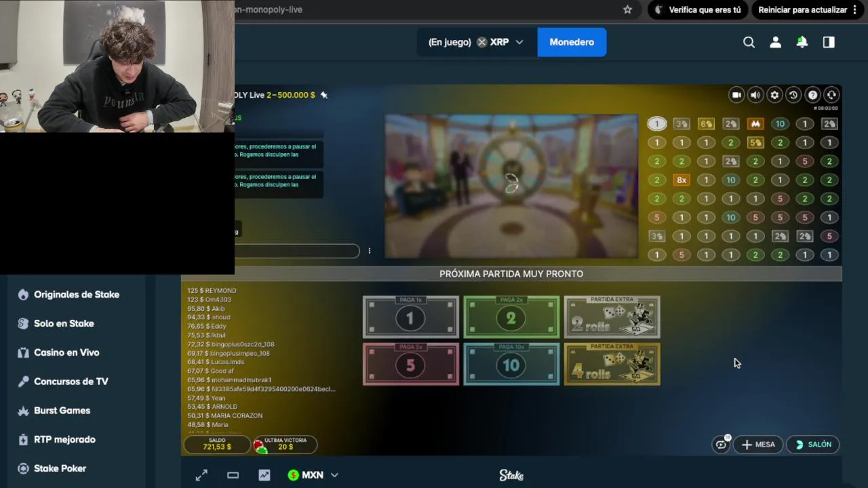Viewport: 868px width, 488px height.
Task: Place bet on the red 5 banknote
Action: [x=410, y=364]
